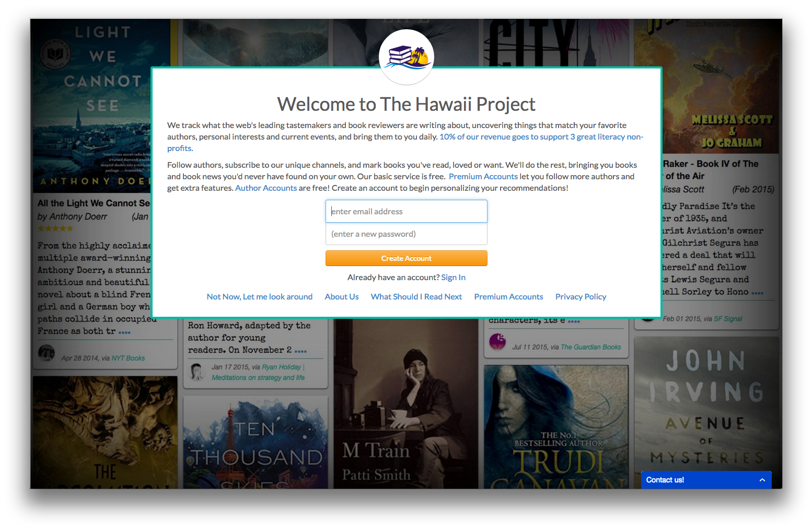Click the NYT Books source avatar
812x530 pixels.
pyautogui.click(x=47, y=353)
